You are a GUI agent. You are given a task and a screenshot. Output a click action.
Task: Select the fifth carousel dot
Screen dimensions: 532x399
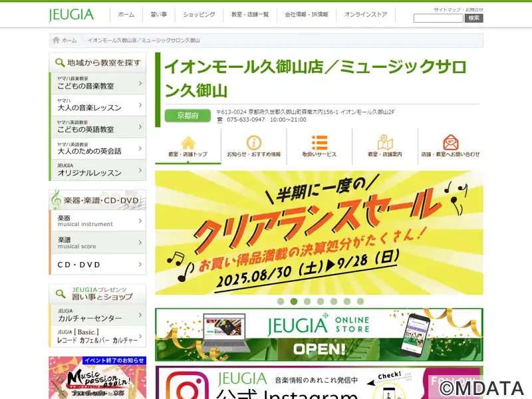pyautogui.click(x=334, y=301)
